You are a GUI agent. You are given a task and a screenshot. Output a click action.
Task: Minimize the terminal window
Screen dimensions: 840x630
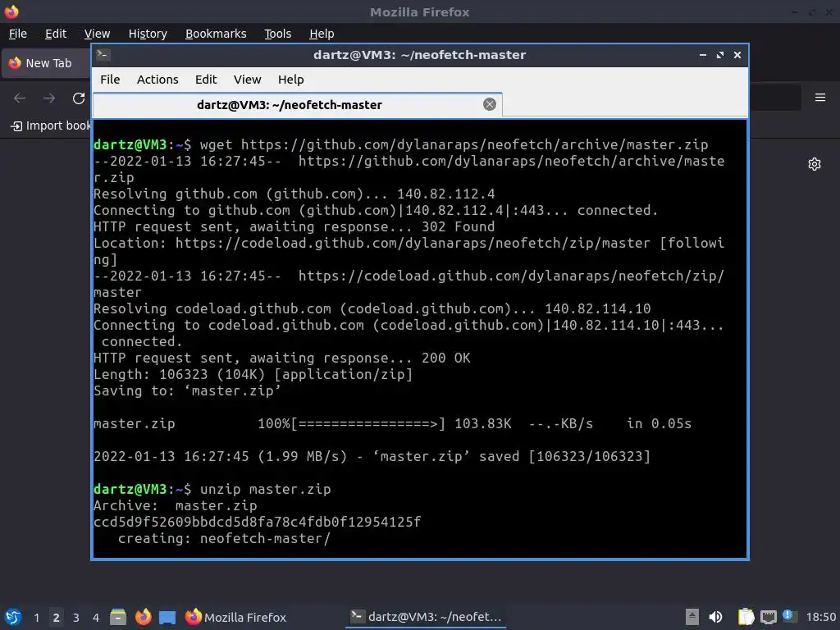[703, 55]
